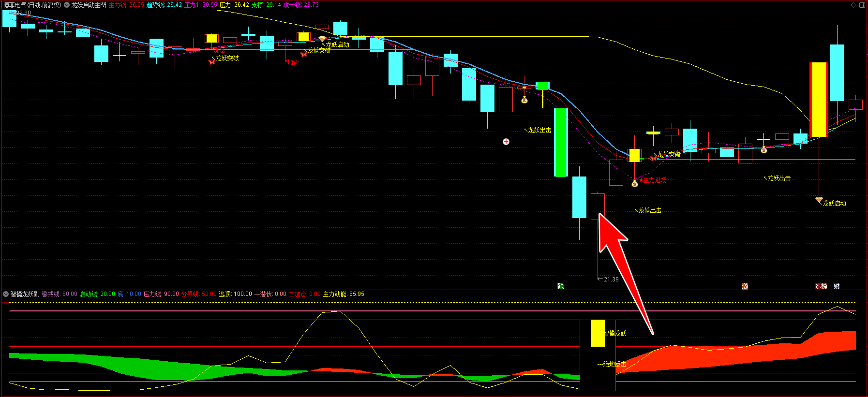The image size is (868, 397).
Task: Click the 趋势线: 26.42 readout
Action: pos(164,5)
